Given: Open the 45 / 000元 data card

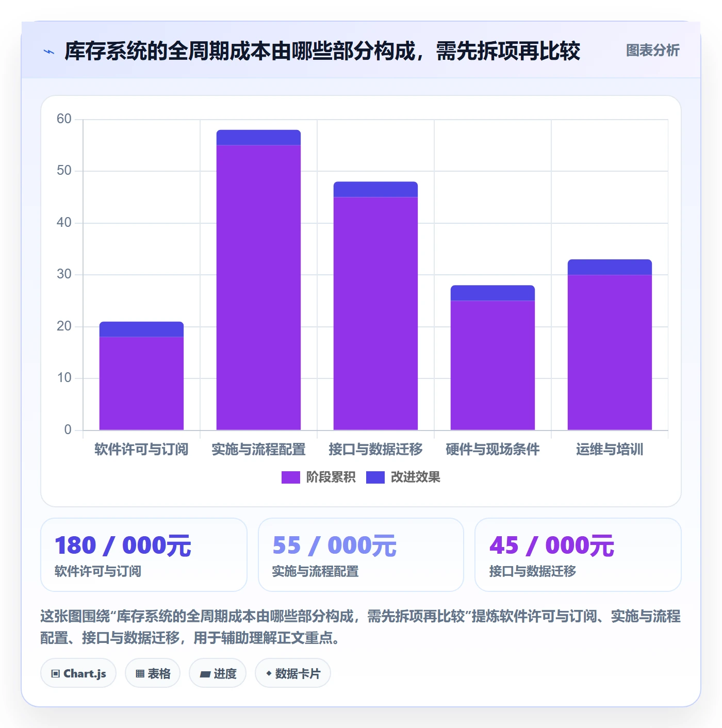Looking at the screenshot, I should click(x=578, y=555).
